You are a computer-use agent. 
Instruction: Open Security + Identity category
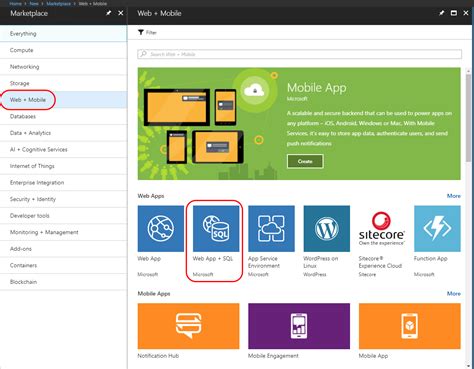pyautogui.click(x=64, y=199)
